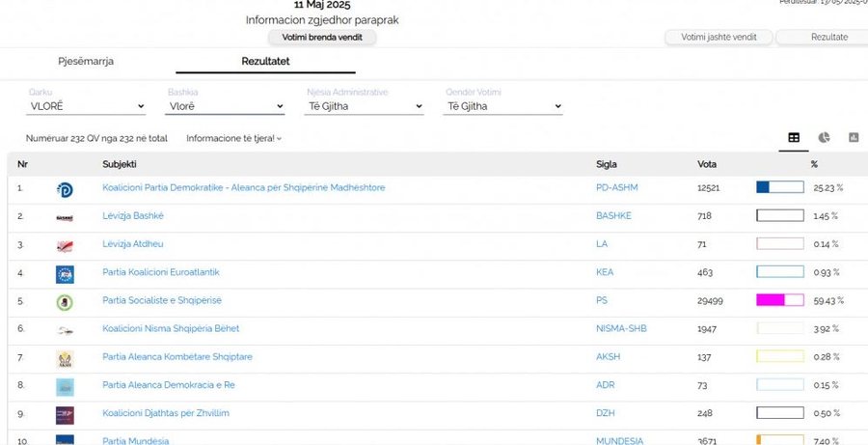Open the Qendër Votimi dropdown
The image size is (868, 445).
pyautogui.click(x=502, y=106)
